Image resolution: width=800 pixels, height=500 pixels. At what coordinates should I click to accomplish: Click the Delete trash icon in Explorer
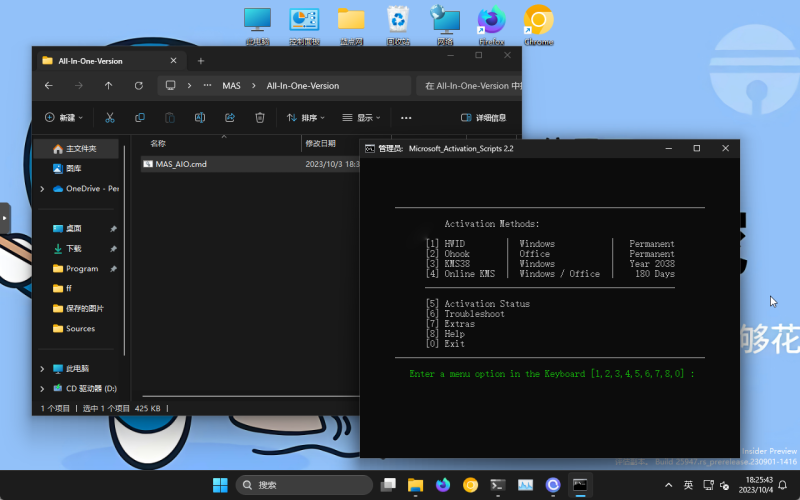point(260,118)
